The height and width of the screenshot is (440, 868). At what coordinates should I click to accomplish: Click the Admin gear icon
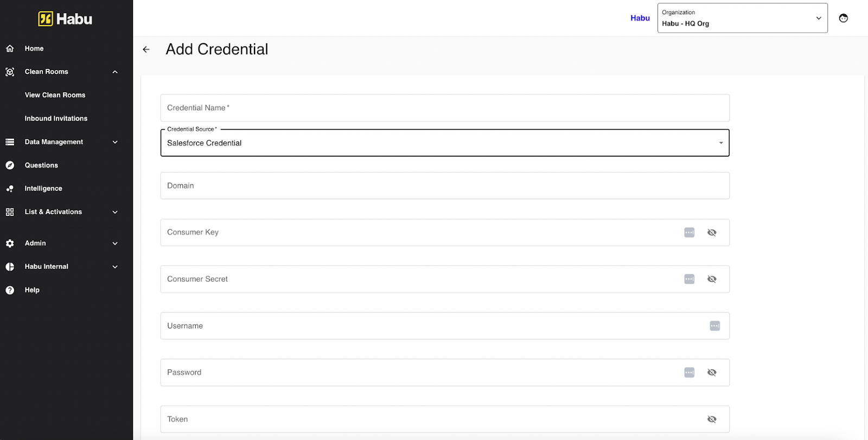[10, 244]
